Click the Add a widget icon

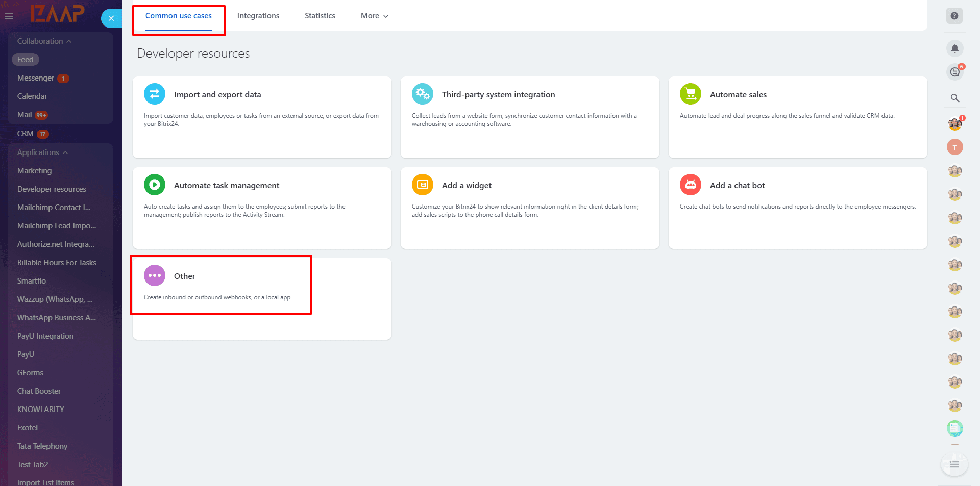[x=422, y=185]
